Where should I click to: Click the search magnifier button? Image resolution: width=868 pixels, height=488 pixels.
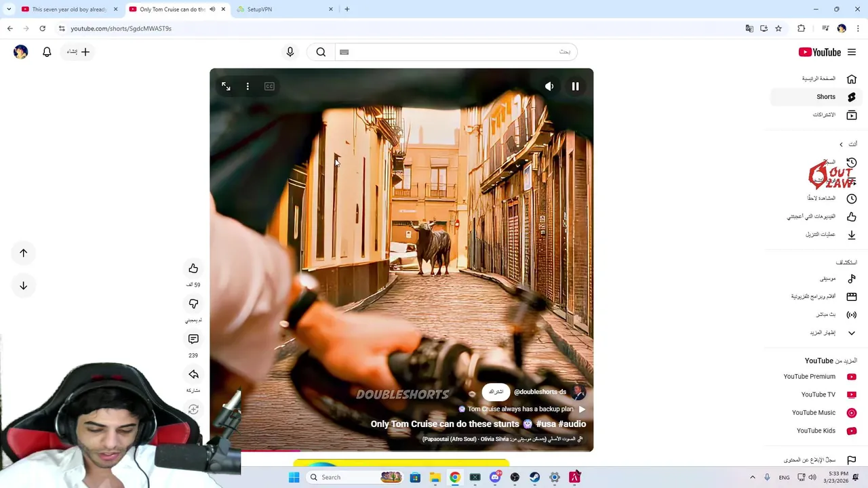click(x=321, y=52)
